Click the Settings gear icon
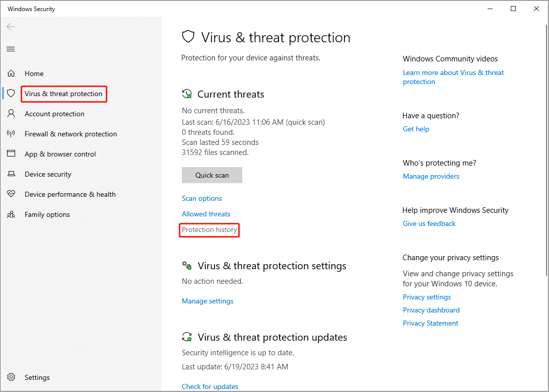Viewport: 549px width, 392px height. 11,377
